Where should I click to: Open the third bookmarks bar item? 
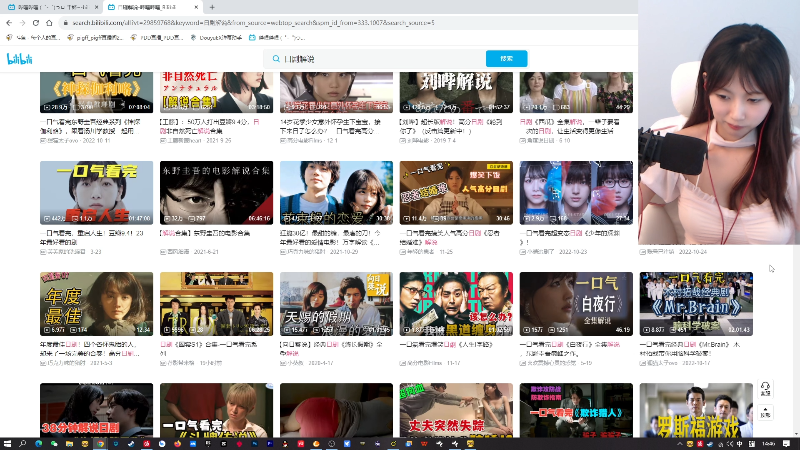coord(156,37)
